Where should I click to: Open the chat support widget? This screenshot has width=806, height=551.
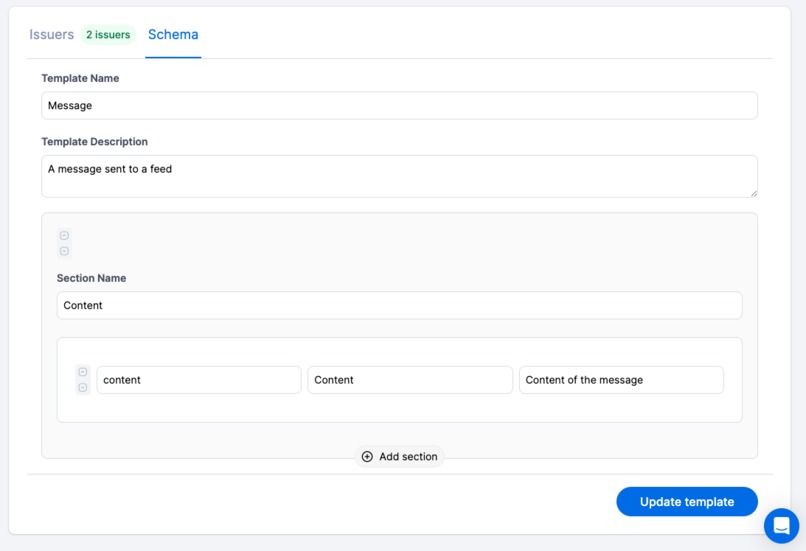click(781, 525)
